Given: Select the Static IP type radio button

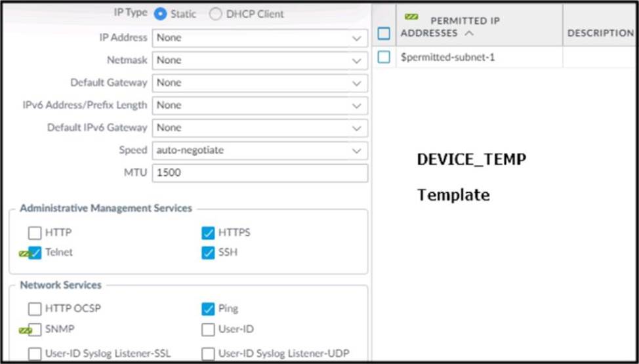Looking at the screenshot, I should click(159, 14).
